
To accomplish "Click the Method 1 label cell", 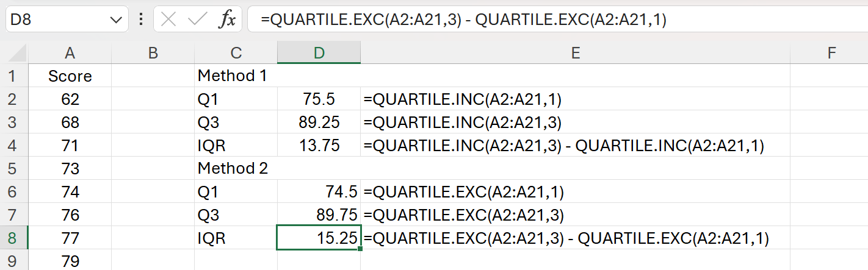I will 235,76.
